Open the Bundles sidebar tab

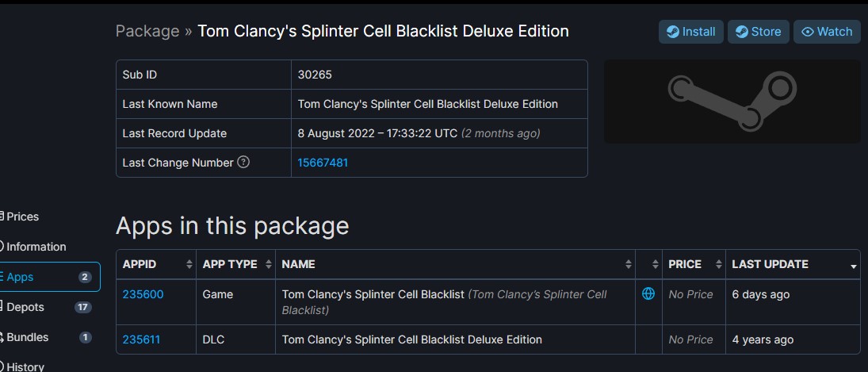tap(48, 337)
